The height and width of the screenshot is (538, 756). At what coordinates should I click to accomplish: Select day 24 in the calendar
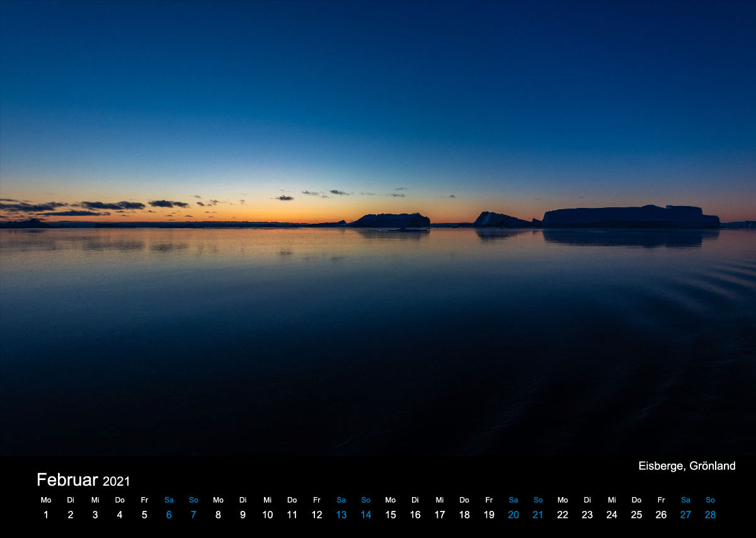[x=612, y=515]
